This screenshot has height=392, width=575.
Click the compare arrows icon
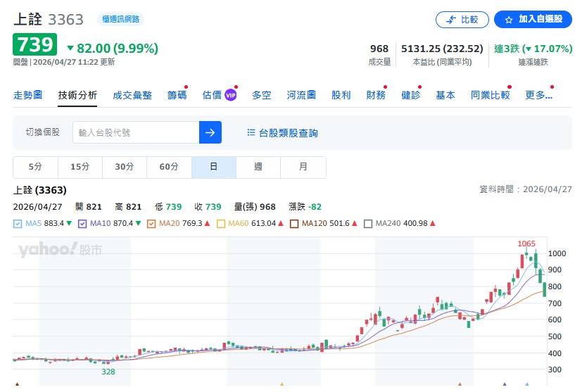tap(451, 20)
